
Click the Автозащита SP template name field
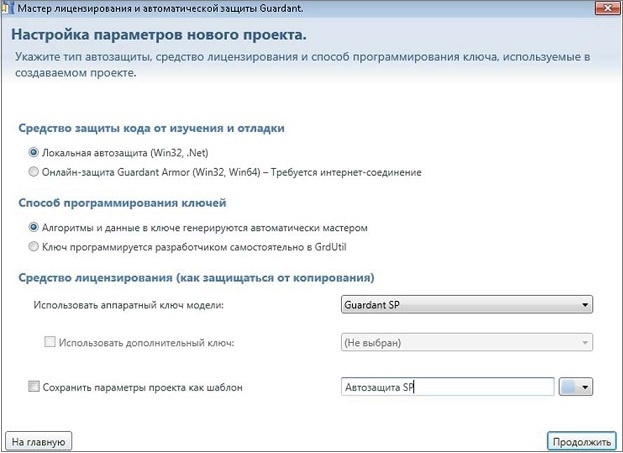(x=447, y=387)
